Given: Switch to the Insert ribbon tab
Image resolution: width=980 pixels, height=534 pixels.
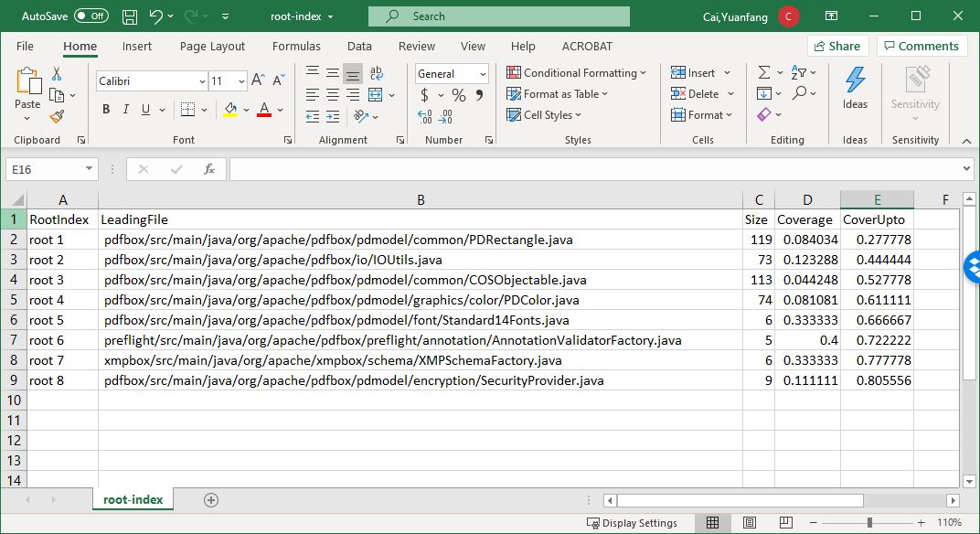Looking at the screenshot, I should point(137,47).
